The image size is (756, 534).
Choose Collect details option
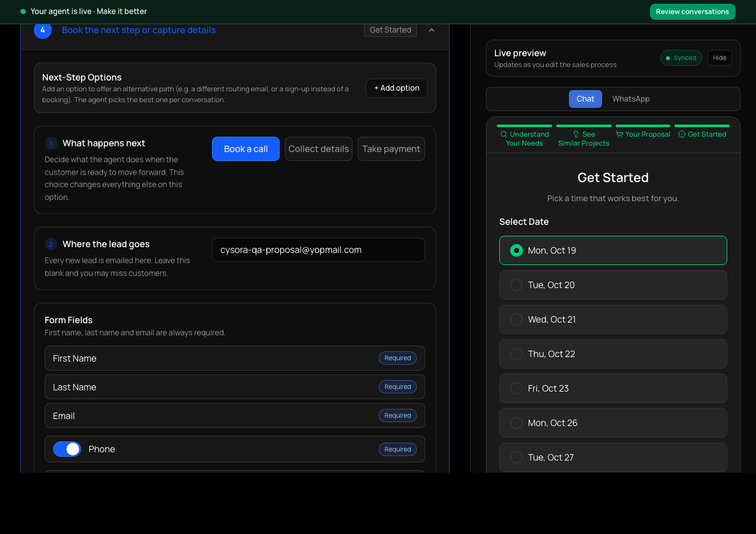click(318, 149)
